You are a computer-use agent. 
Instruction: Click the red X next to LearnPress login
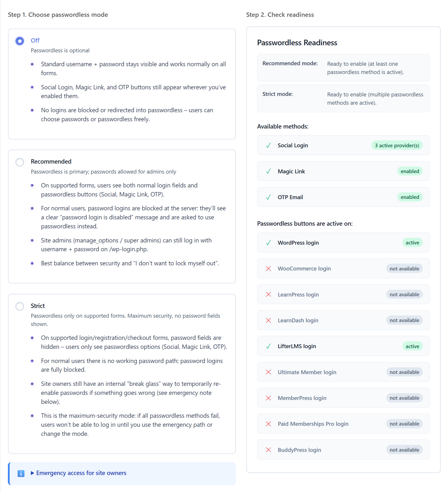(268, 295)
